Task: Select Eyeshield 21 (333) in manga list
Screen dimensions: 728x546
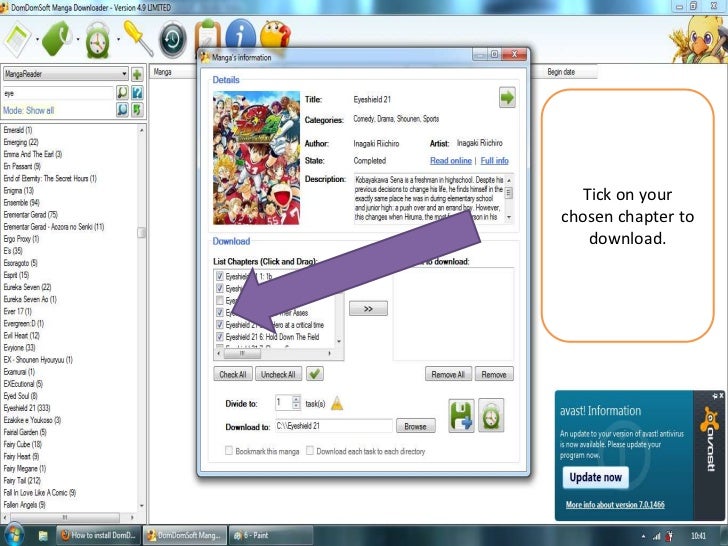Action: point(27,408)
